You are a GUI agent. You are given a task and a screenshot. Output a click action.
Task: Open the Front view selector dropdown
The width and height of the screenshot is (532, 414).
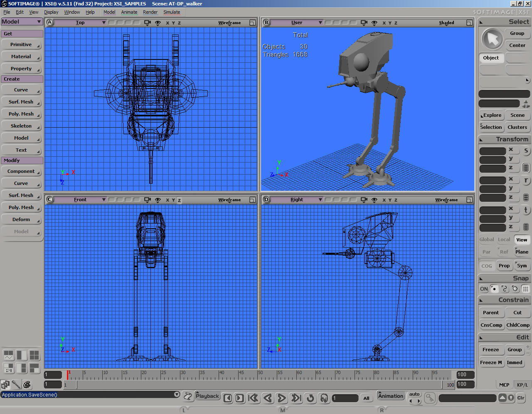coord(80,200)
